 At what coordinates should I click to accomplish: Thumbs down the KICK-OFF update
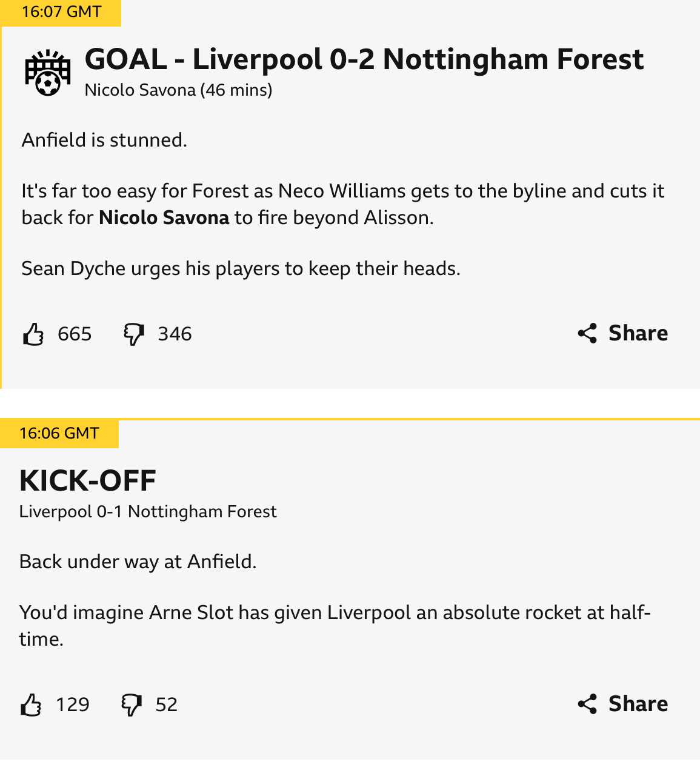tap(132, 704)
